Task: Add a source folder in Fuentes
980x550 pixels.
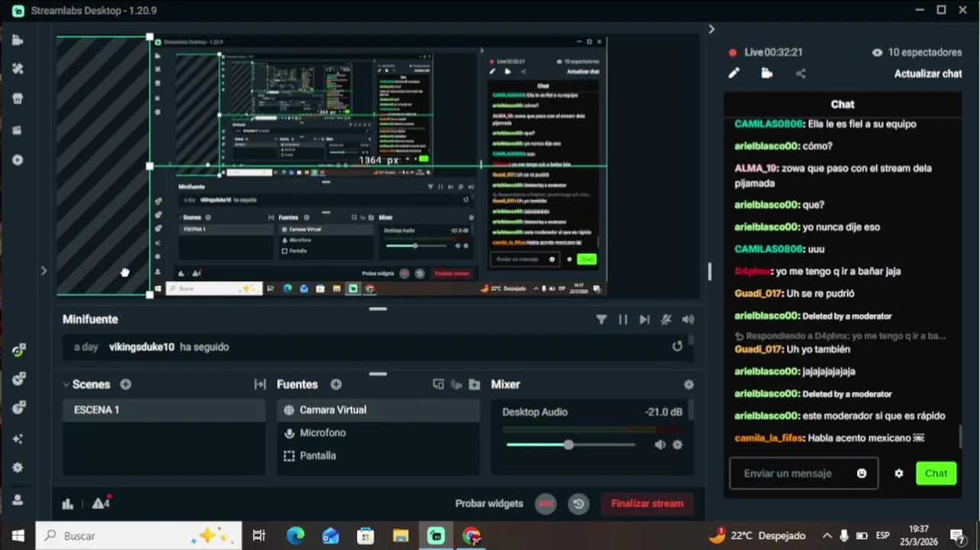Action: coord(475,384)
